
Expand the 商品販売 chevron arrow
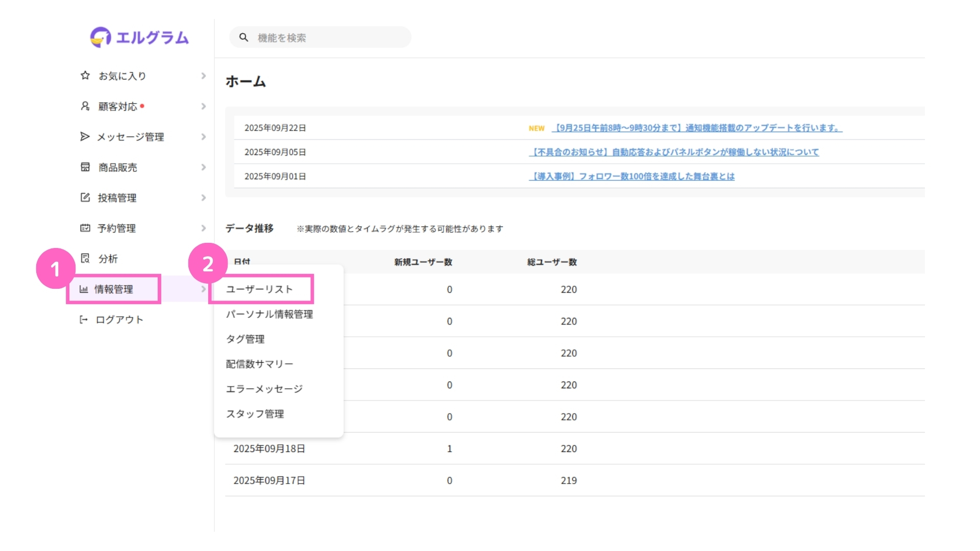(203, 167)
